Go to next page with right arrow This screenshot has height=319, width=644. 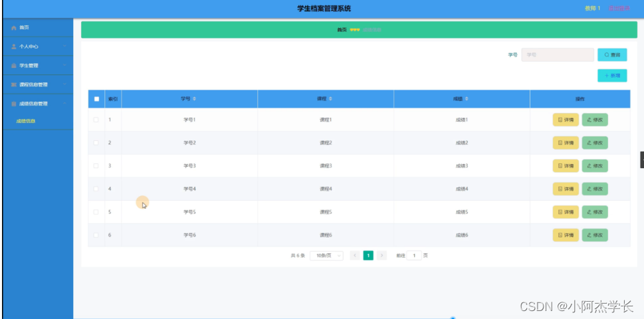point(381,256)
